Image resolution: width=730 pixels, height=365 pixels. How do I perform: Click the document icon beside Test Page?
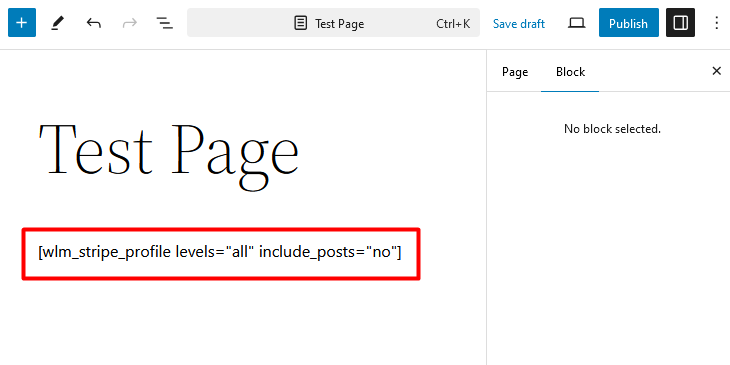[301, 23]
